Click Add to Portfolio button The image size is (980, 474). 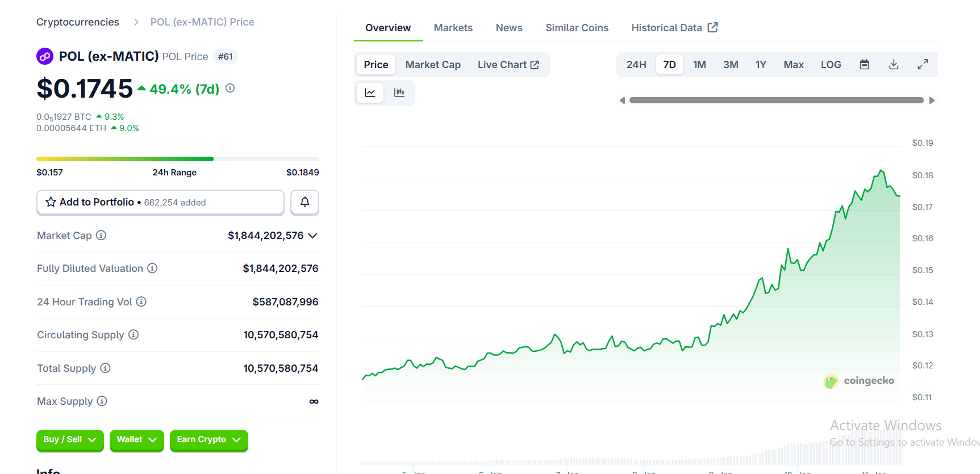point(160,202)
